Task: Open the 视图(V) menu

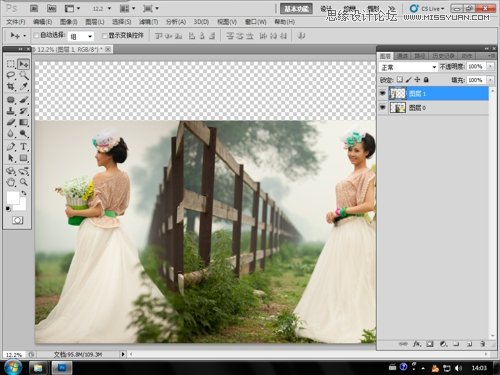Action: pos(227,22)
